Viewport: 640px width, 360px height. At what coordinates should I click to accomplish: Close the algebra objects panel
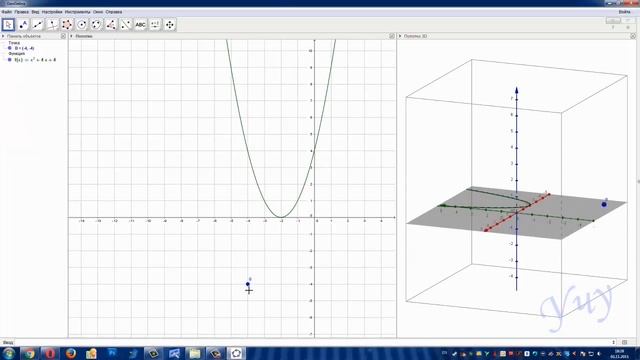point(63,36)
